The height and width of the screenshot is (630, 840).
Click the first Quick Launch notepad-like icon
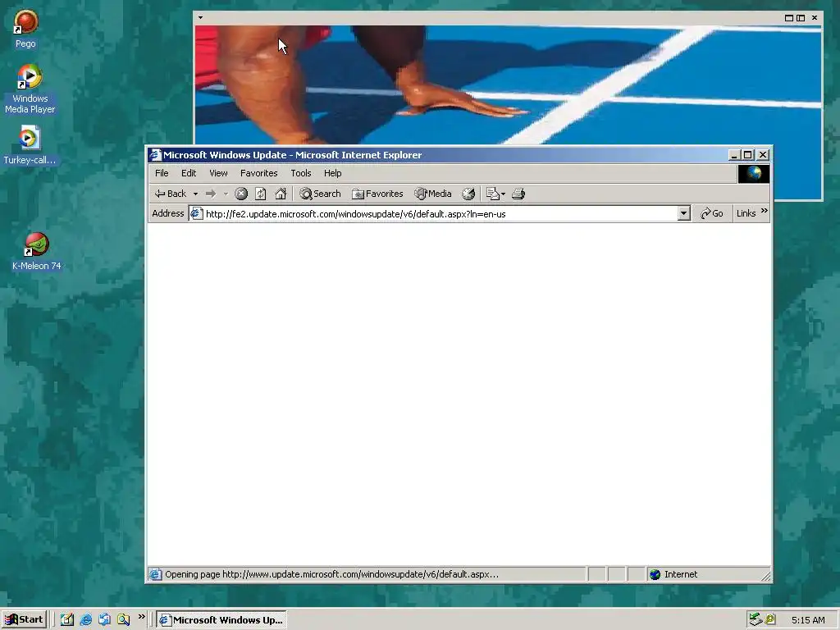click(x=67, y=620)
